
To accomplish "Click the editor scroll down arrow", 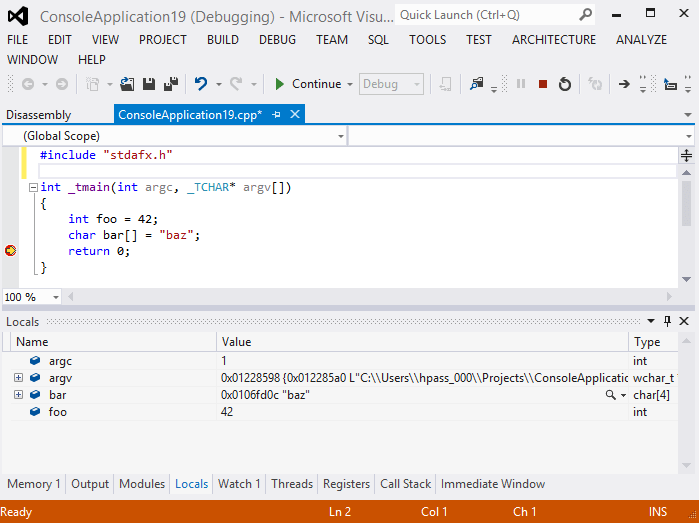I will 687,280.
